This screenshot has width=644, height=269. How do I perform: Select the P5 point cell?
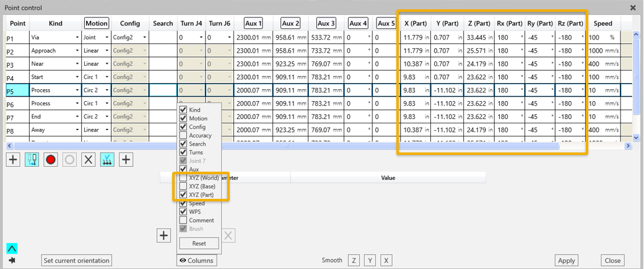tap(15, 91)
